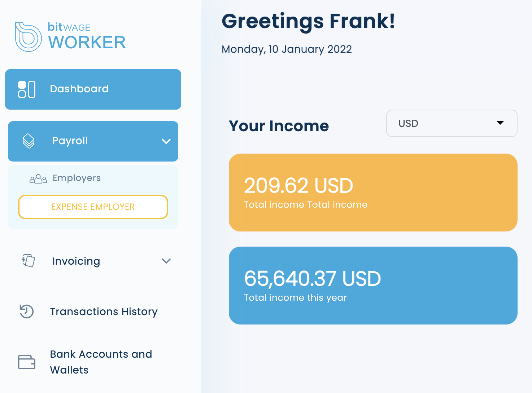
Task: Open the Dashboard menu item
Action: point(79,89)
